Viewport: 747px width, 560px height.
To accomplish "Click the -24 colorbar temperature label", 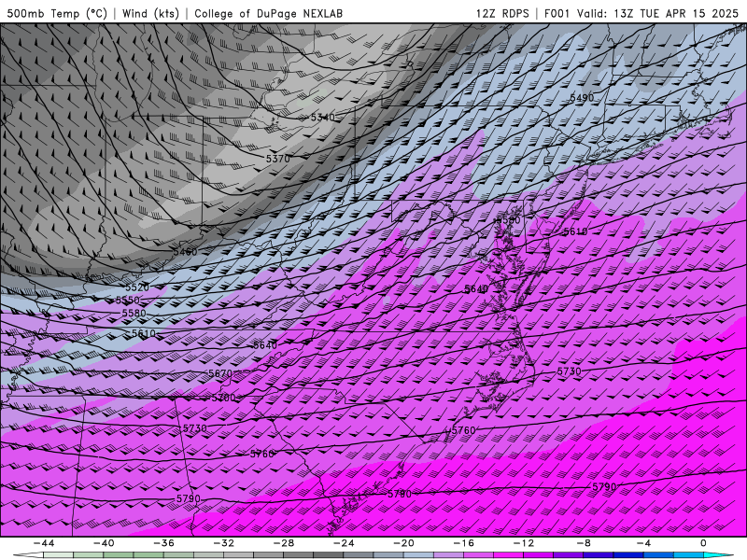I will tap(344, 543).
